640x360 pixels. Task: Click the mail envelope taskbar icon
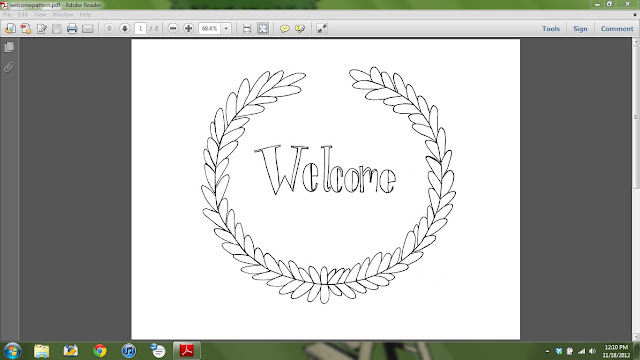[x=71, y=351]
